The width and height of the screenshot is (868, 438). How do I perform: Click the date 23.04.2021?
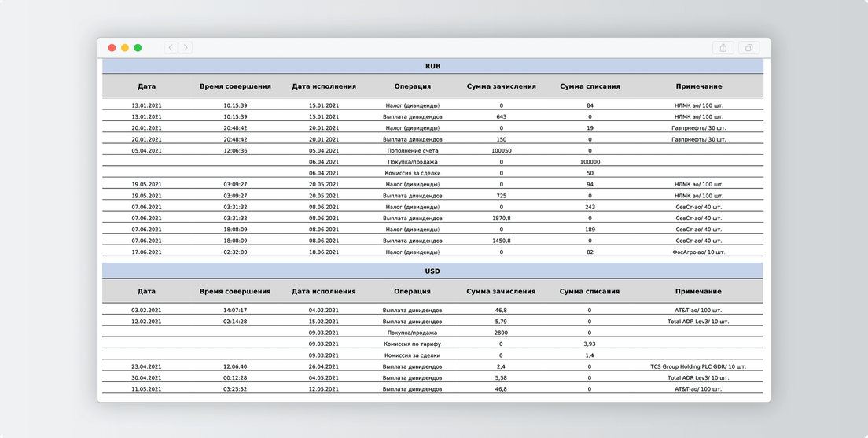click(x=147, y=366)
